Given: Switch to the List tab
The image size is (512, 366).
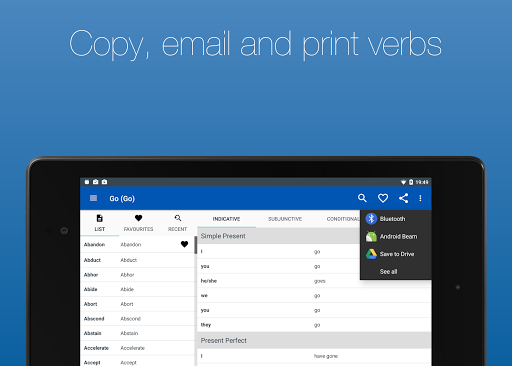Looking at the screenshot, I should tap(99, 223).
